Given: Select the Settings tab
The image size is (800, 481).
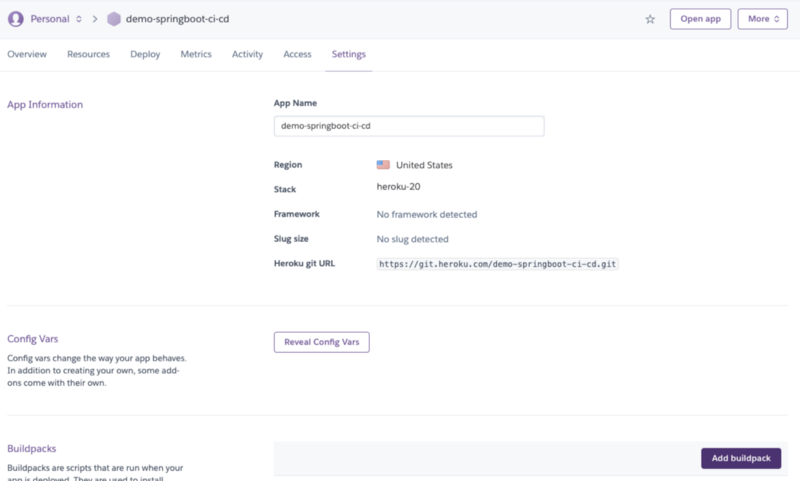Looking at the screenshot, I should click(349, 54).
